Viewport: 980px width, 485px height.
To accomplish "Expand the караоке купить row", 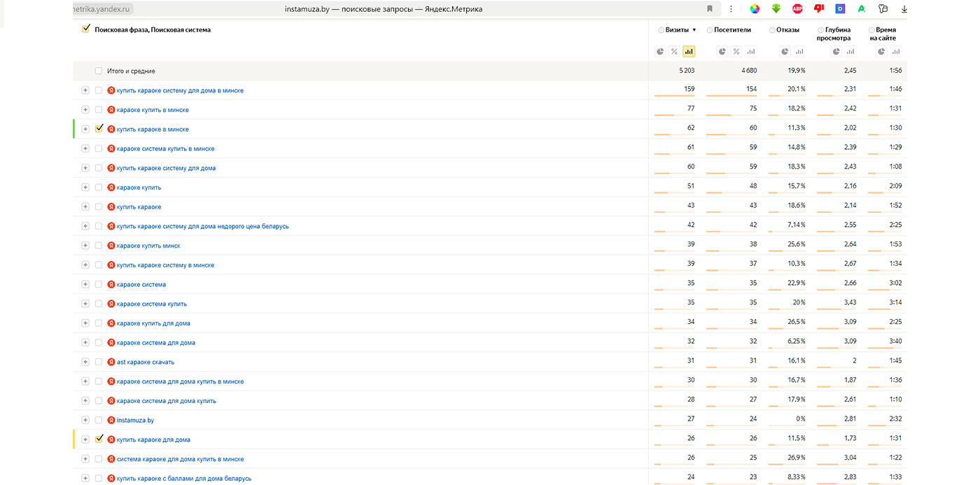I will pos(85,188).
